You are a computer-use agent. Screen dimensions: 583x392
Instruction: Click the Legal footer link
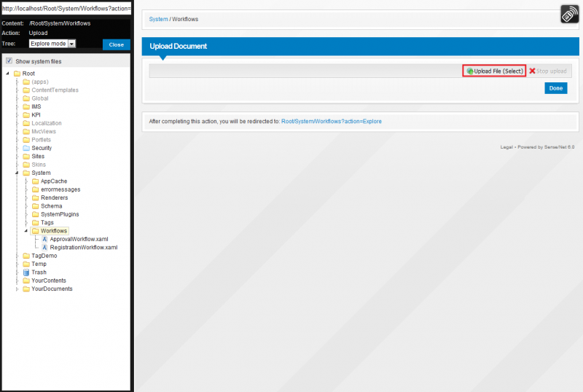[x=506, y=147]
